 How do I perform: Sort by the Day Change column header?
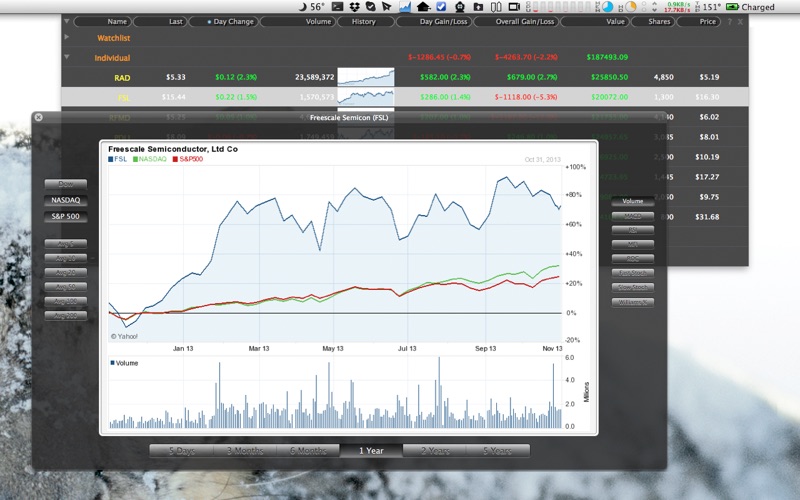(x=224, y=21)
